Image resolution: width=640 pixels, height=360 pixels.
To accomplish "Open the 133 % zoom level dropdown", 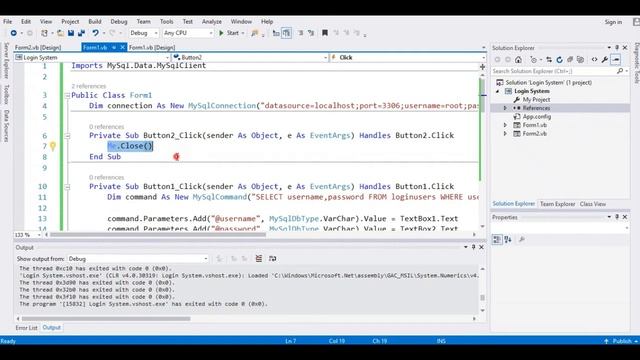I will coord(27,235).
